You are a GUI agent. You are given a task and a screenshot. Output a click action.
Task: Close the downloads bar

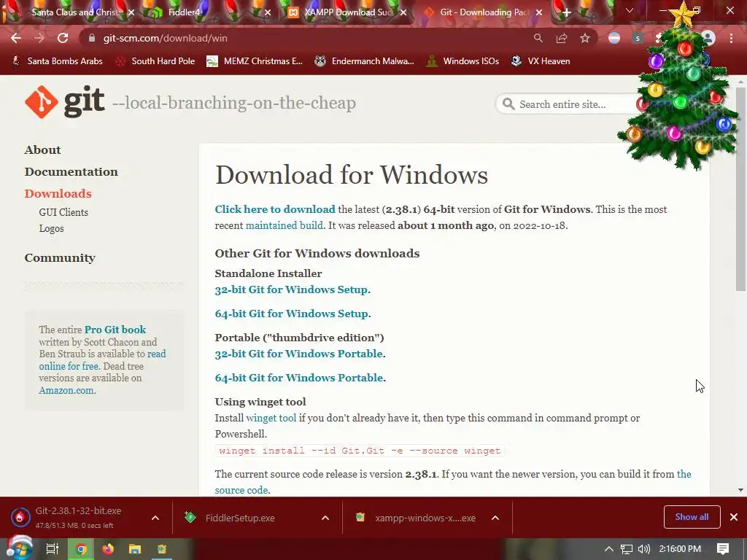point(734,517)
